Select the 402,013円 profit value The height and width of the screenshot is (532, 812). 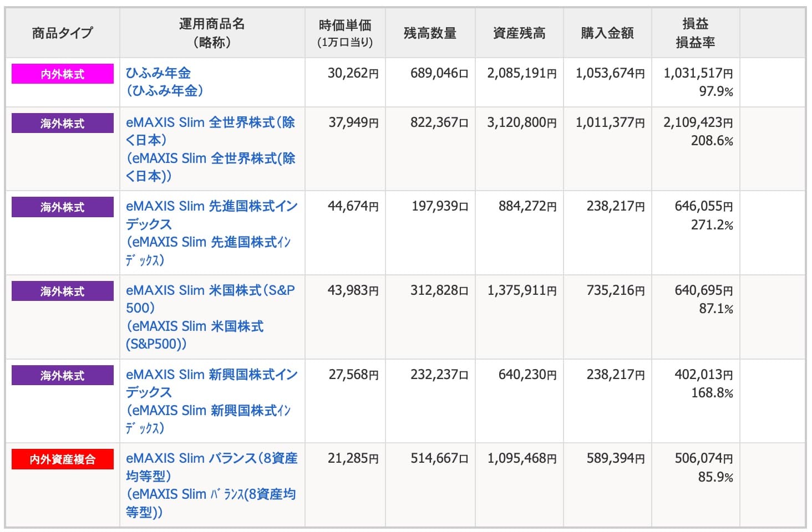click(x=704, y=375)
